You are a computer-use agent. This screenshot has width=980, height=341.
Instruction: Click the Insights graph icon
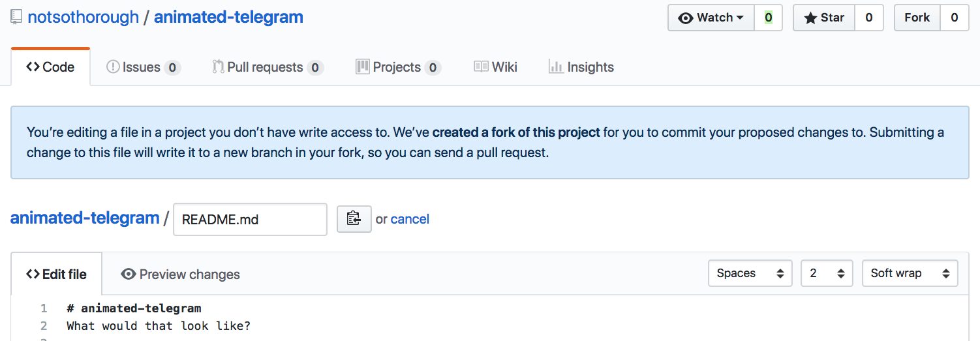(556, 67)
